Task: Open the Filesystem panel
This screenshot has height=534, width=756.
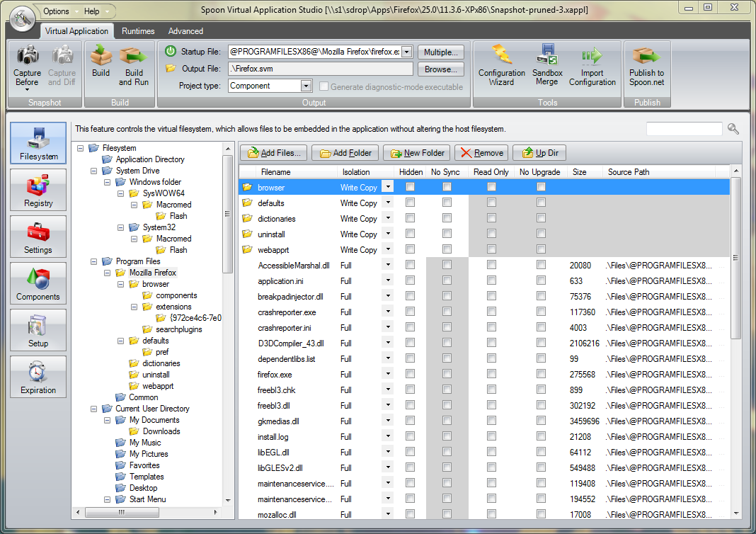Action: (38, 143)
